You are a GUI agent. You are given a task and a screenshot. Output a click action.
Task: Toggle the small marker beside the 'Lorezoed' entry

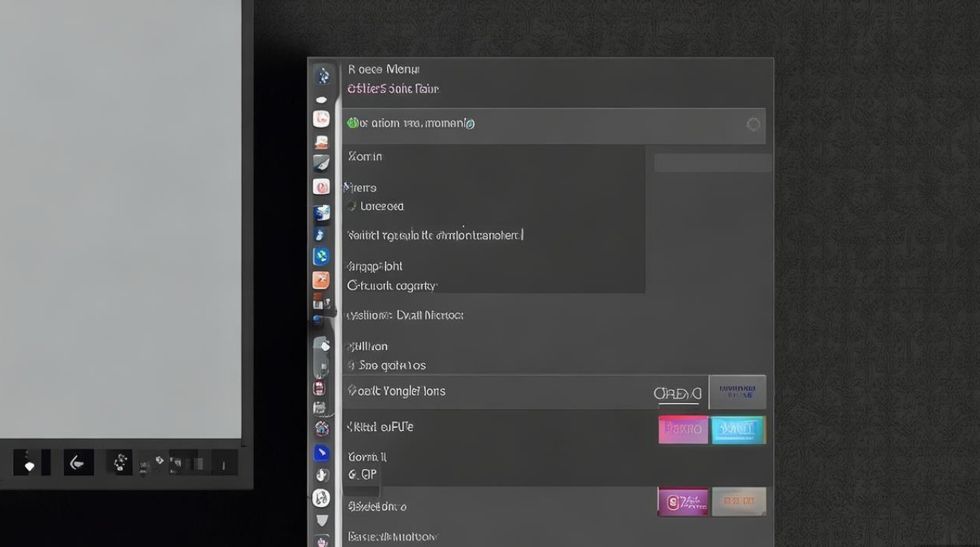click(352, 206)
